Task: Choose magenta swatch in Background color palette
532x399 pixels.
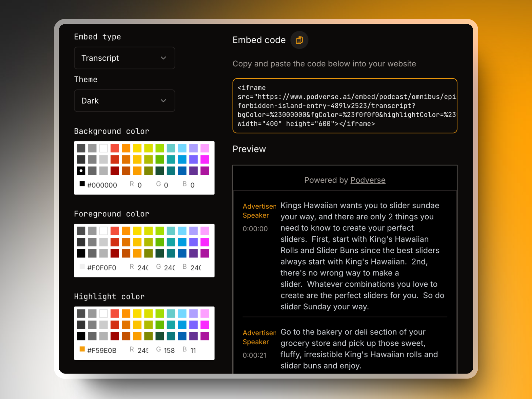Action: (x=205, y=160)
